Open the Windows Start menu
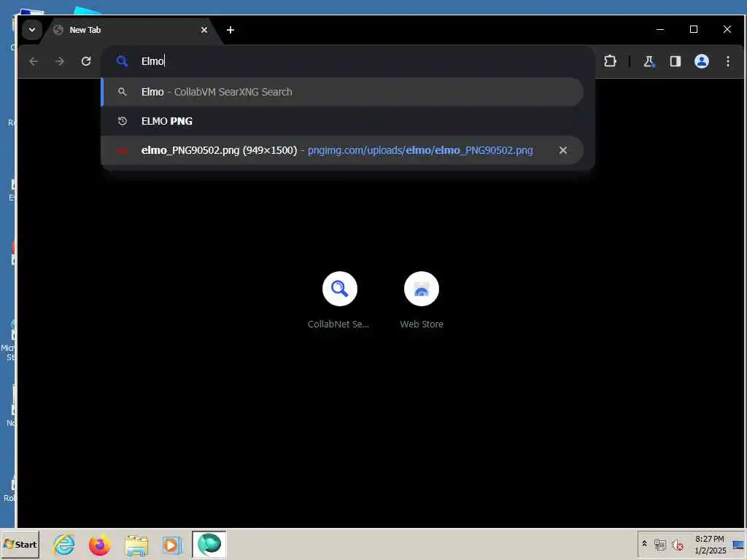The width and height of the screenshot is (747, 560). 20,544
